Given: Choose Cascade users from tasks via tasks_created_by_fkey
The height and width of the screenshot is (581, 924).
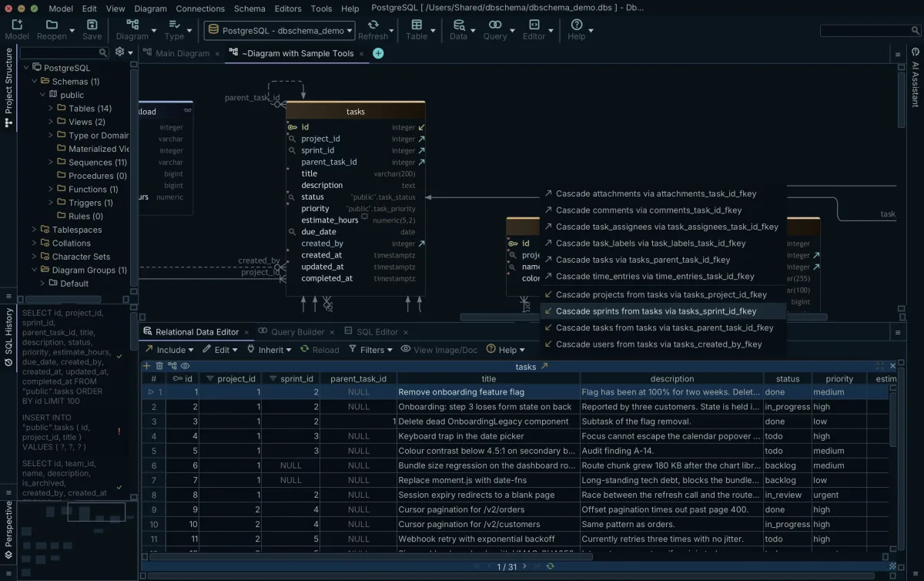Looking at the screenshot, I should [x=663, y=344].
